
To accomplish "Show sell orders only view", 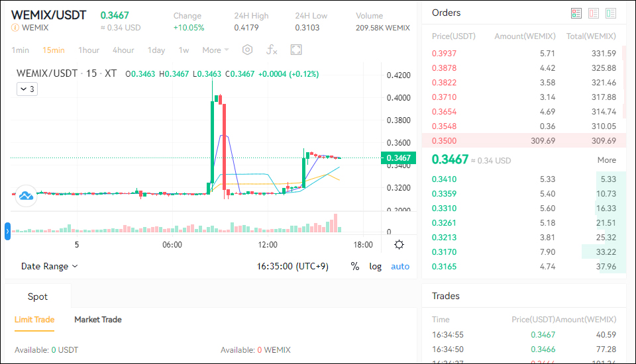I will (x=593, y=13).
